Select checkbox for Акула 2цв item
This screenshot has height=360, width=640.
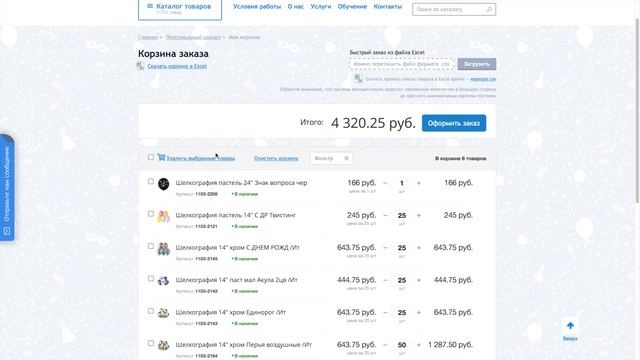(x=151, y=278)
